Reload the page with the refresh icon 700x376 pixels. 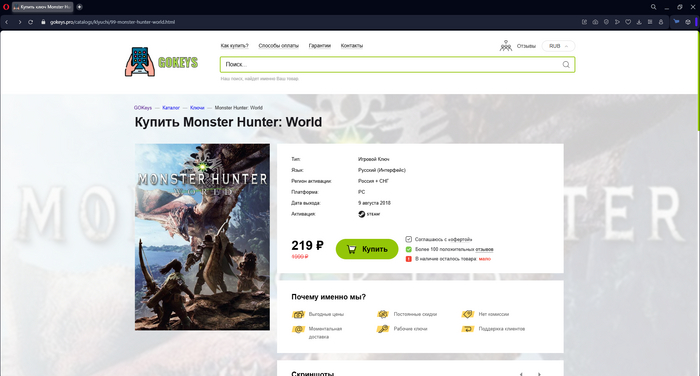30,22
